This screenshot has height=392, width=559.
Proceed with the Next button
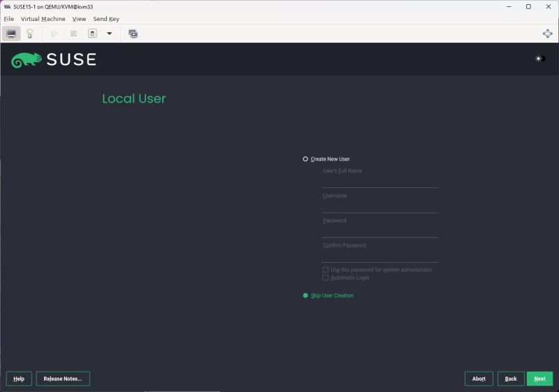tap(539, 379)
